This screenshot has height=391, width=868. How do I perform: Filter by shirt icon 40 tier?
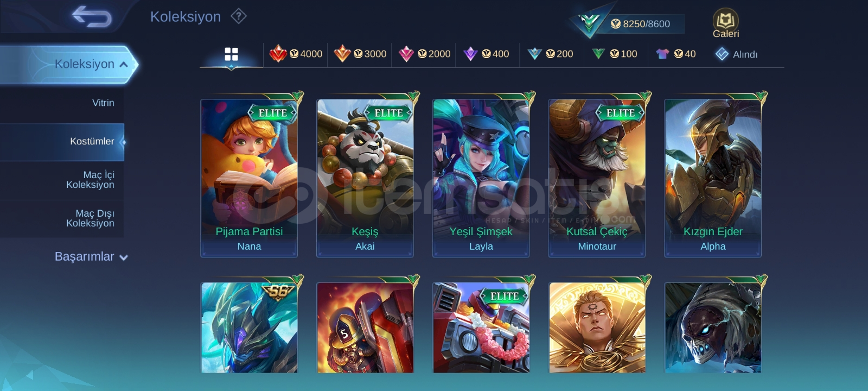point(675,54)
